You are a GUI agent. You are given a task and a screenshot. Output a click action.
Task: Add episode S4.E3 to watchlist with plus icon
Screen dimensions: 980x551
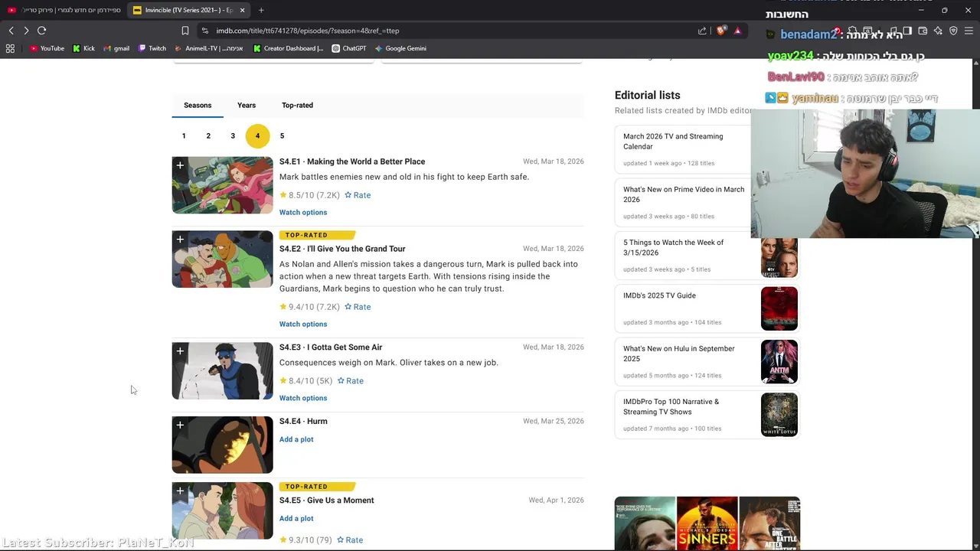[x=180, y=351]
